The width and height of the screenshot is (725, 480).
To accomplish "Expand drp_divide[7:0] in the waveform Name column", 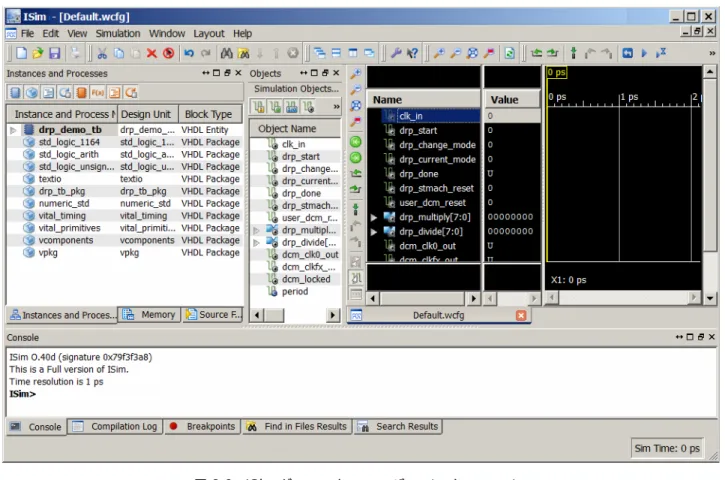I will 374,232.
